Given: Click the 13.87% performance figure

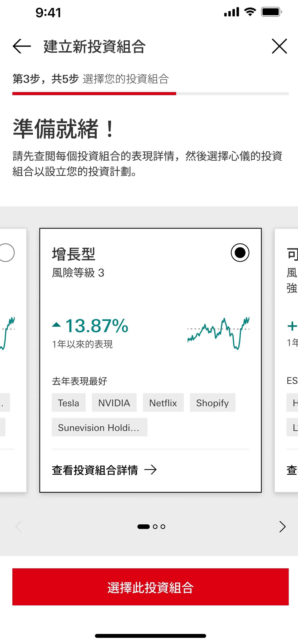Looking at the screenshot, I should [97, 326].
